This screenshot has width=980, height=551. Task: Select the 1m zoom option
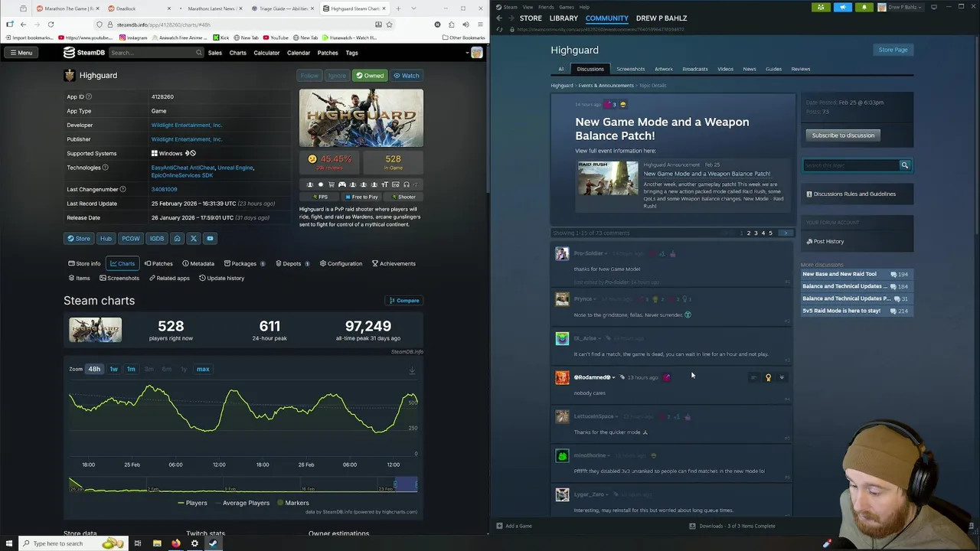(131, 370)
